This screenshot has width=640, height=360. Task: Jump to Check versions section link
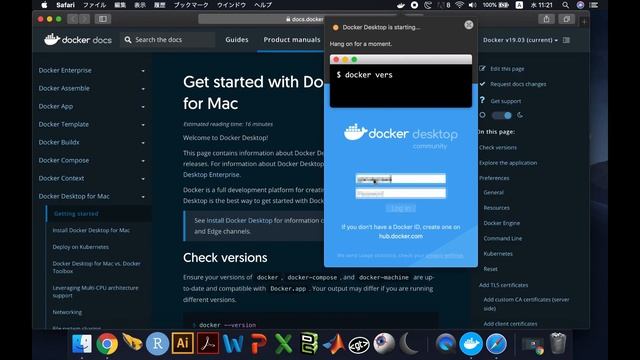click(498, 147)
